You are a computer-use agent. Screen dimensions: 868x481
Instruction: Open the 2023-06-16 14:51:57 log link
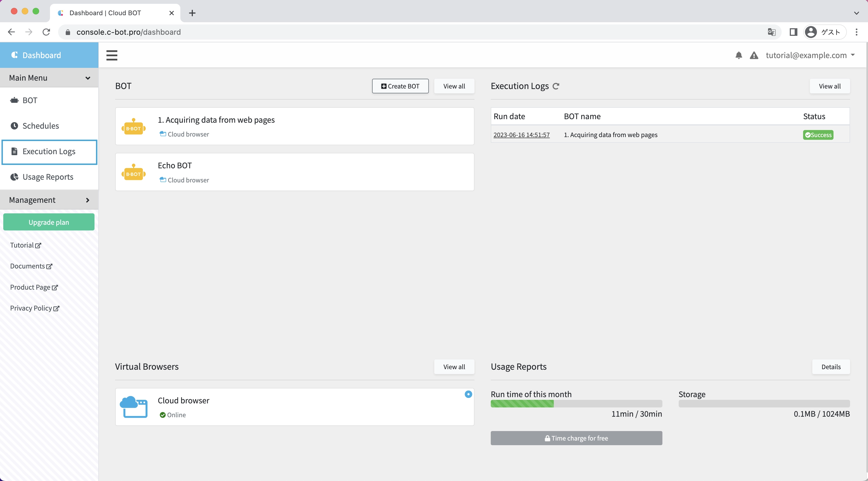click(x=521, y=135)
